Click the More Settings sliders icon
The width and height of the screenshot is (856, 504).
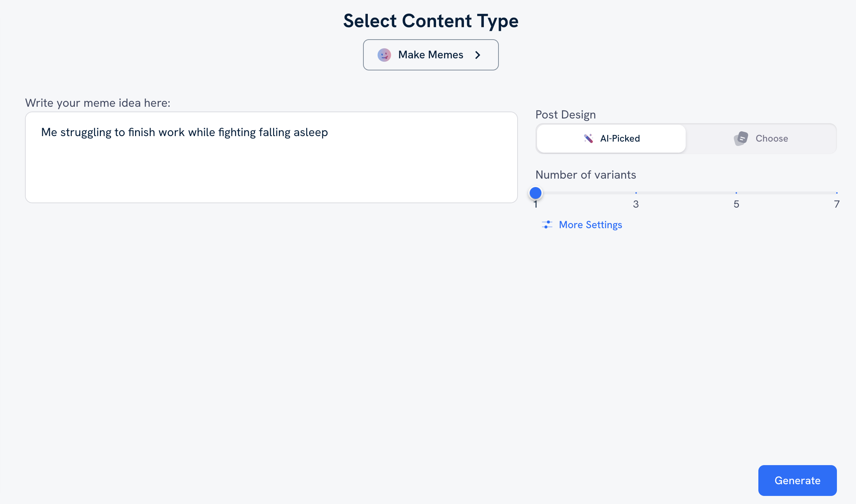pos(547,224)
